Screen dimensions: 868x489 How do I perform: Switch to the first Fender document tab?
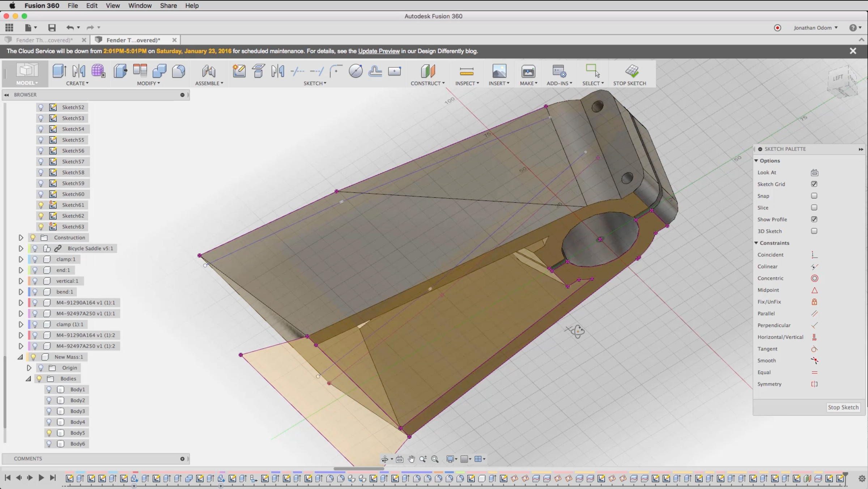pos(44,40)
